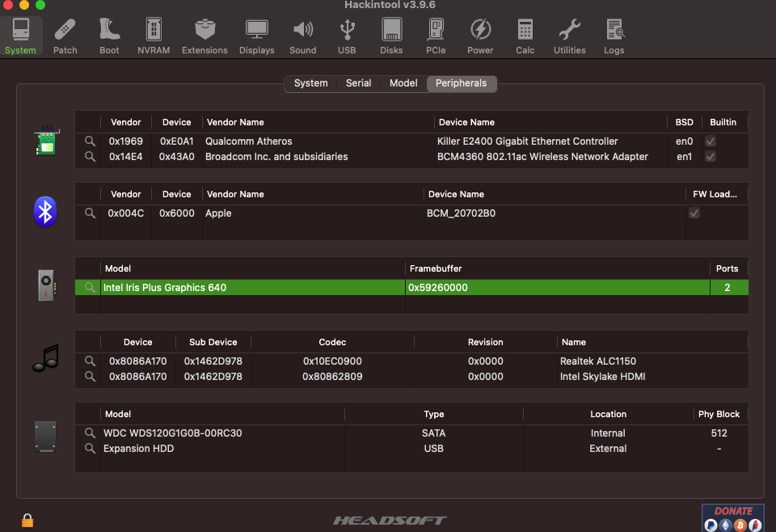Open the Extensions toolbar section
Screen dimensions: 776x532
point(205,36)
